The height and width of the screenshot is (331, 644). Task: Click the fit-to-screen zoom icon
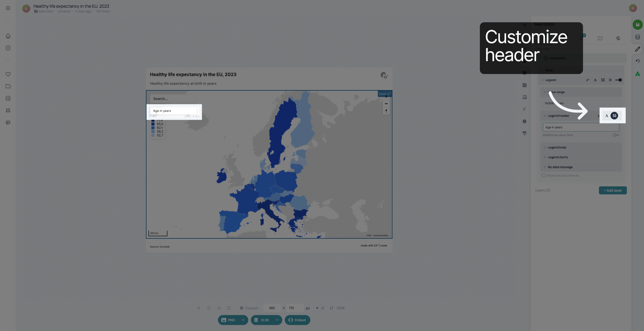point(332,308)
